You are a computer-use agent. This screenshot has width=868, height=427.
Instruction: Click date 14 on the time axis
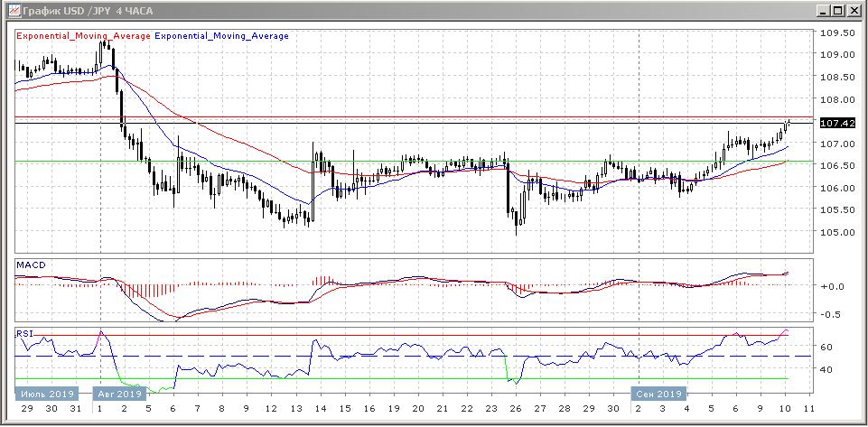321,408
